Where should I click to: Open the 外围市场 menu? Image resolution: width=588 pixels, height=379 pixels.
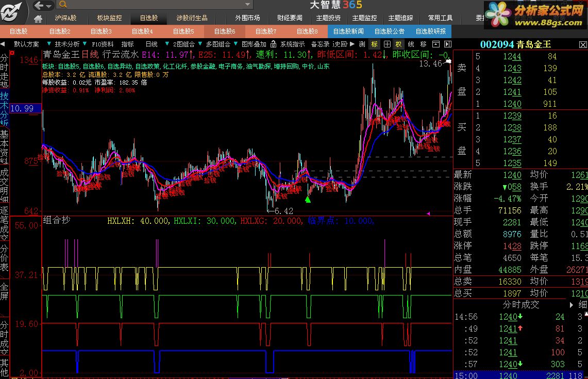click(x=247, y=18)
